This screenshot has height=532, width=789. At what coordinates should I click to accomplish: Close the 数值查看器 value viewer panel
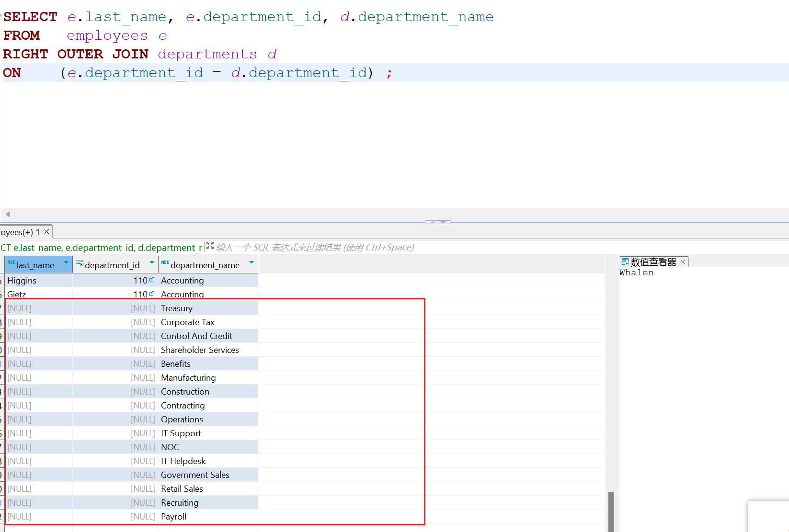(683, 261)
